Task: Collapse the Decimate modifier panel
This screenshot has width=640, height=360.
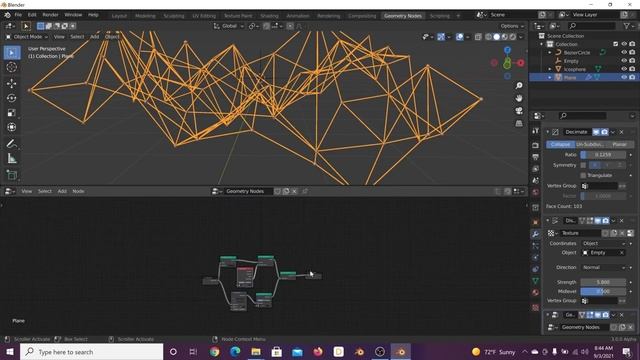Action: click(x=548, y=132)
